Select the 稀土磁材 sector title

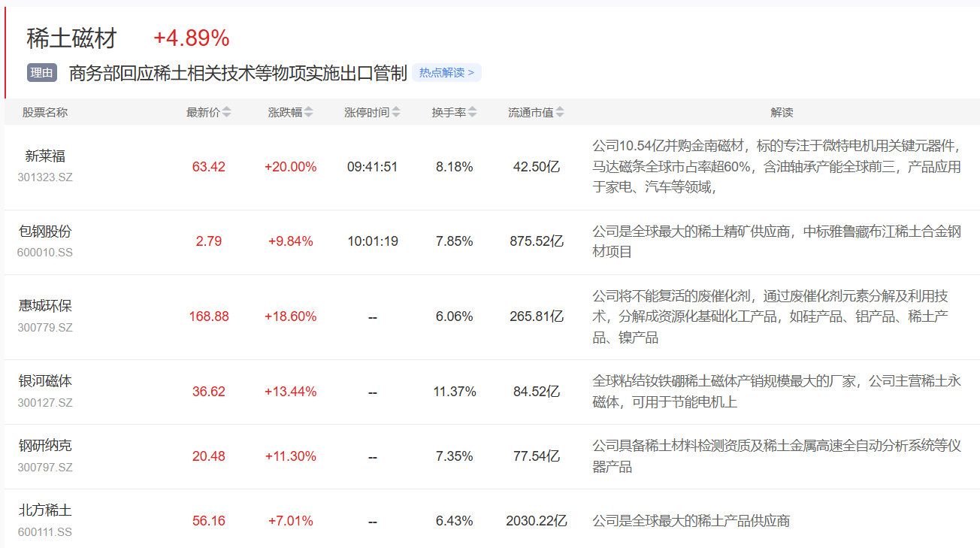click(x=72, y=38)
